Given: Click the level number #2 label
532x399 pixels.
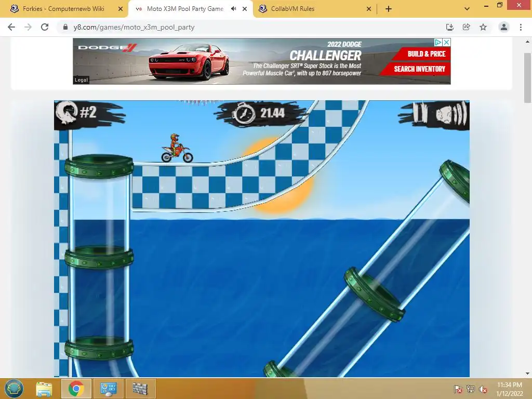Looking at the screenshot, I should pos(88,112).
